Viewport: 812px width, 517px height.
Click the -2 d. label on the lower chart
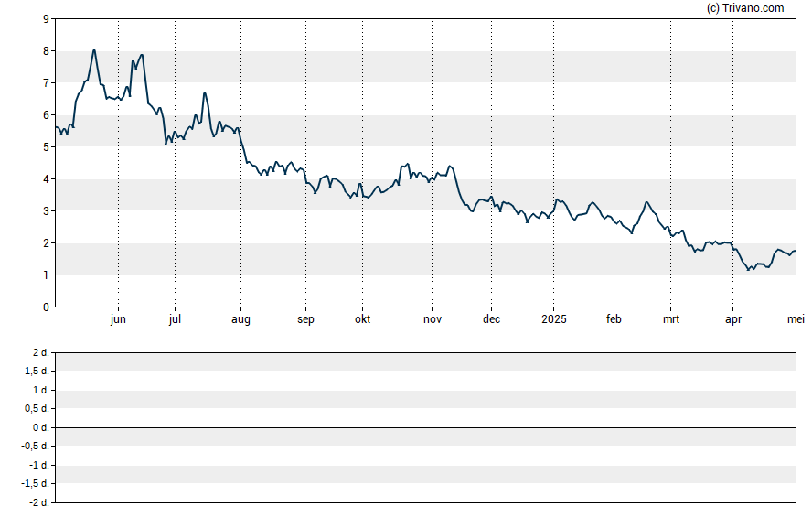38,502
